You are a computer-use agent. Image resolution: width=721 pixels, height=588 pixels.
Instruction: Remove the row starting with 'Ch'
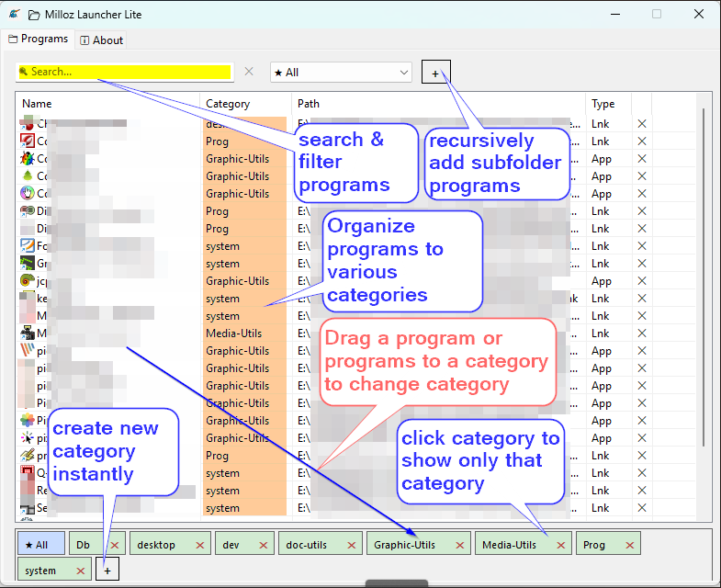click(x=642, y=124)
